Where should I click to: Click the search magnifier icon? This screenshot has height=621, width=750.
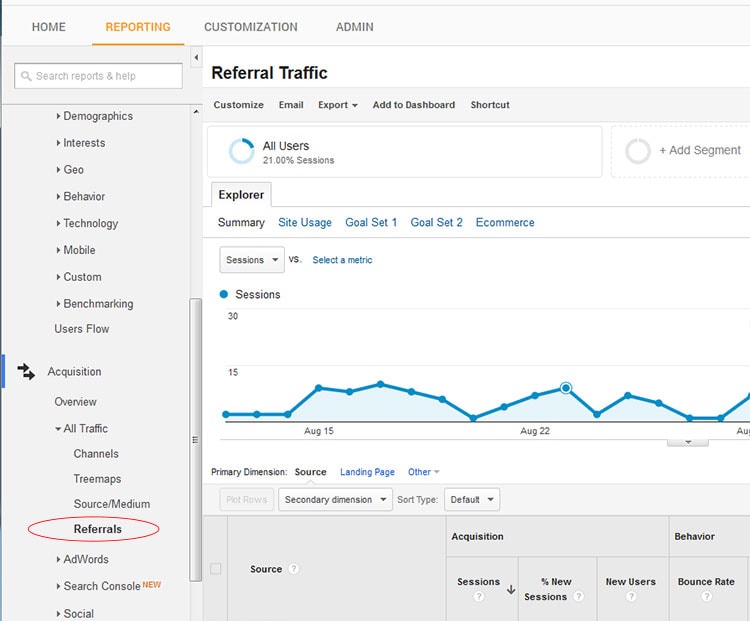pos(26,76)
